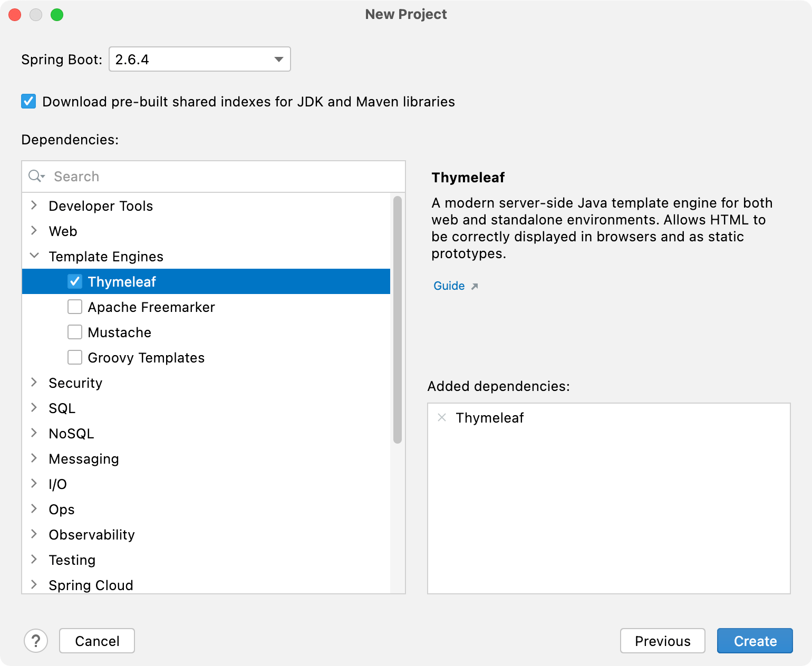Image resolution: width=812 pixels, height=666 pixels.
Task: Select the NoSQL tree item
Action: pos(71,433)
